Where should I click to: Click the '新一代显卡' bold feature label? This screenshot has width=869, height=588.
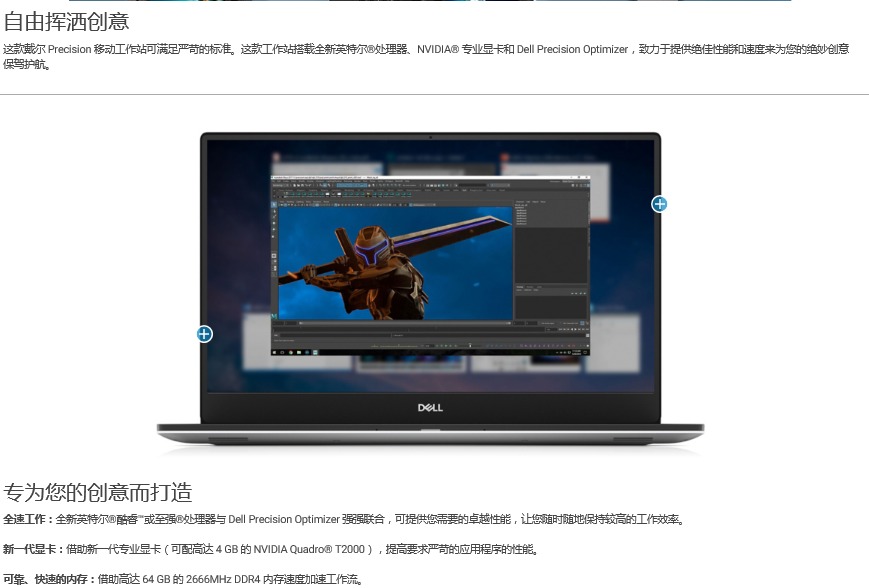point(32,549)
